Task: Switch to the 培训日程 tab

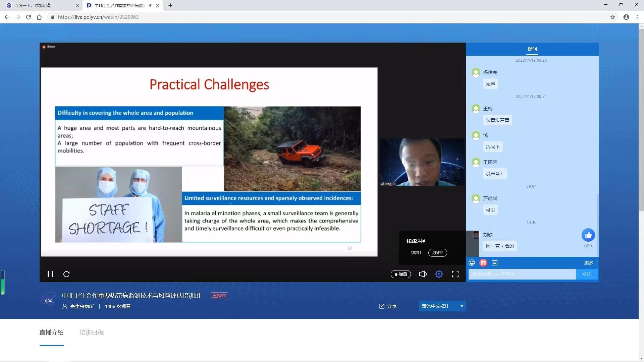Action: [92, 333]
